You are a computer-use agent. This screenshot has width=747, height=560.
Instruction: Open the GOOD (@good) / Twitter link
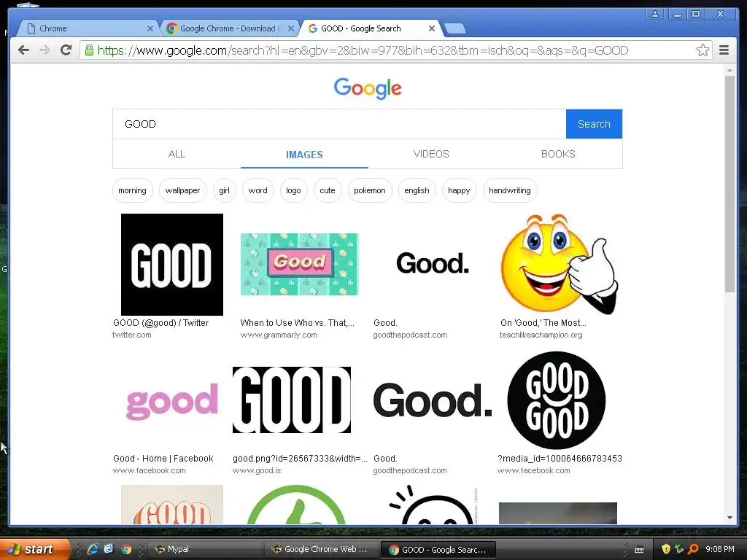coord(161,323)
